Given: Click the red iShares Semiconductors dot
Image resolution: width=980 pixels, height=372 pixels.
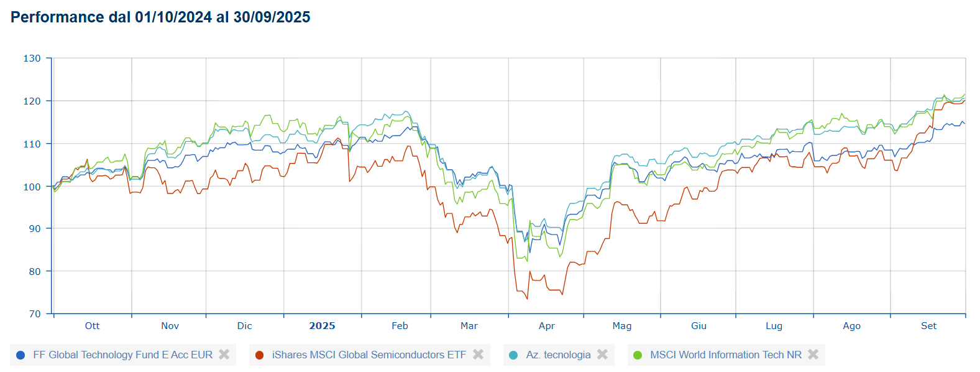Looking at the screenshot, I should (x=259, y=355).
